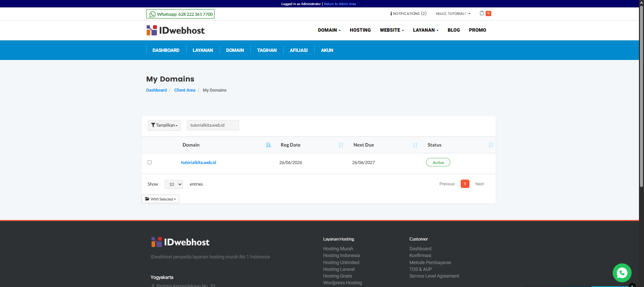This screenshot has width=644, height=287.
Task: Open Wordpress Hosting footer link
Action: point(342,283)
